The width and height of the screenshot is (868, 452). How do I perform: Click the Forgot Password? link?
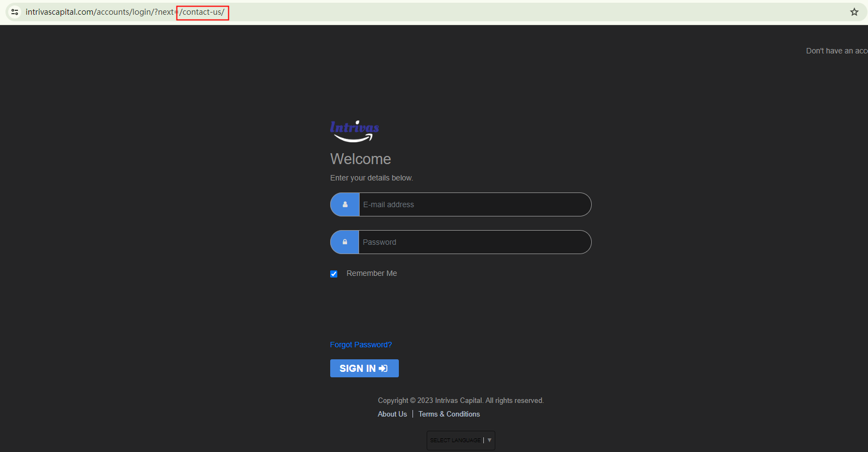point(361,345)
